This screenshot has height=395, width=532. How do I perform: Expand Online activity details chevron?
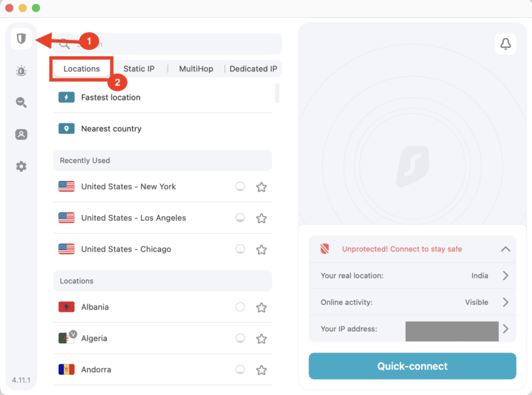pos(506,302)
